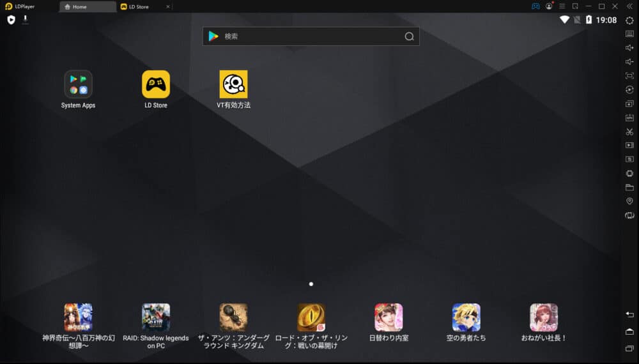Tap the Android recent apps button
Screen dimensions: 639x364
point(629,349)
